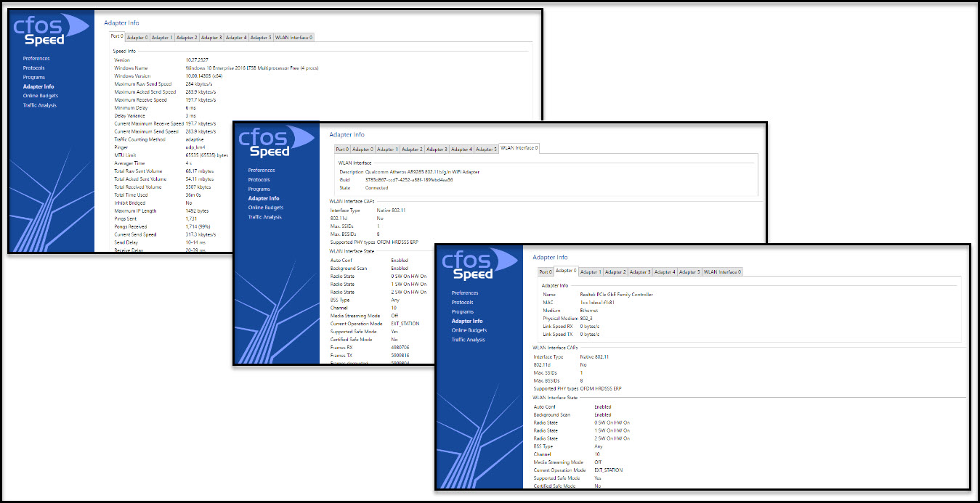Click the Pongs Received value 1,714 (99%)

tap(198, 227)
